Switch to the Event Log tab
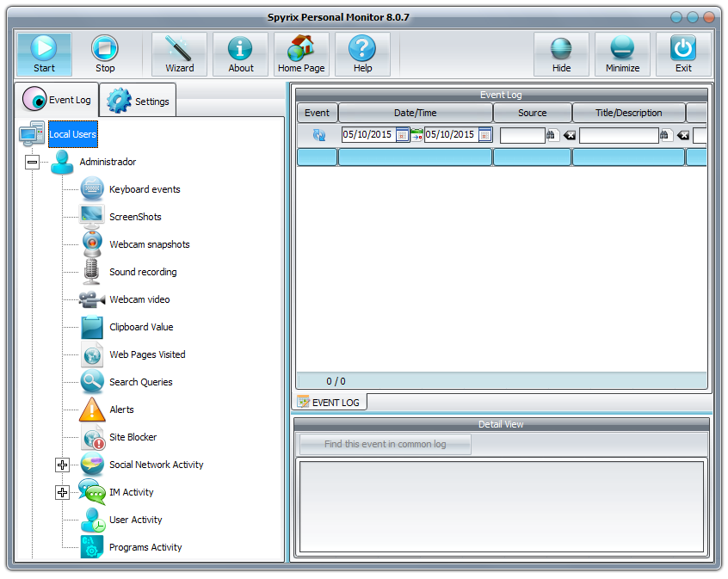The width and height of the screenshot is (728, 579). pyautogui.click(x=57, y=99)
